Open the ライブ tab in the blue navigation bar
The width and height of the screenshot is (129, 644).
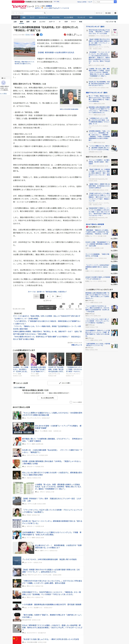[32, 17]
